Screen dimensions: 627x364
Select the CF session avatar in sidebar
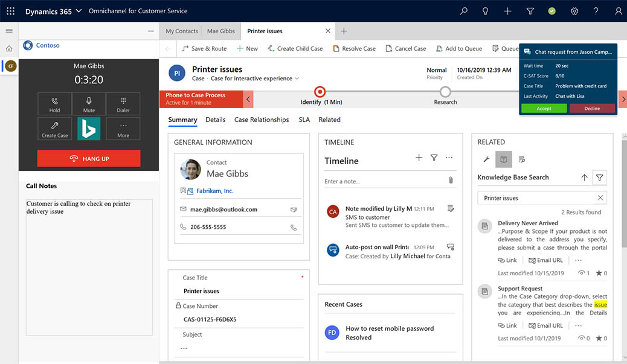11,66
